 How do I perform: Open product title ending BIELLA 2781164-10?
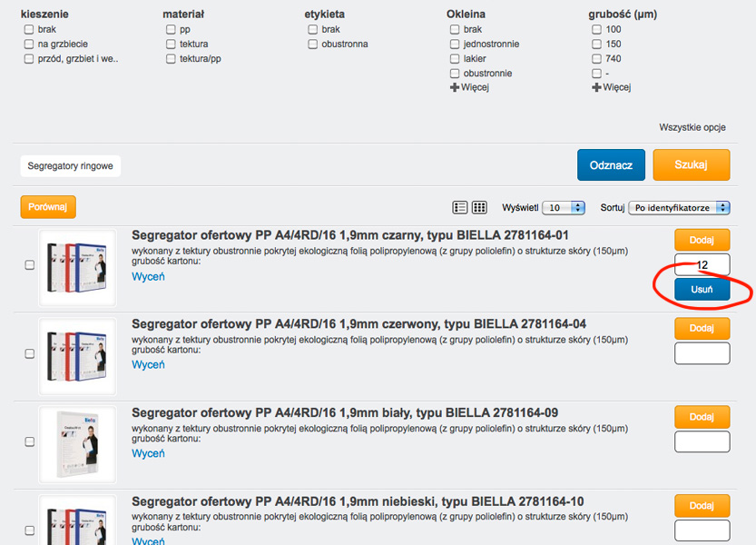[358, 501]
